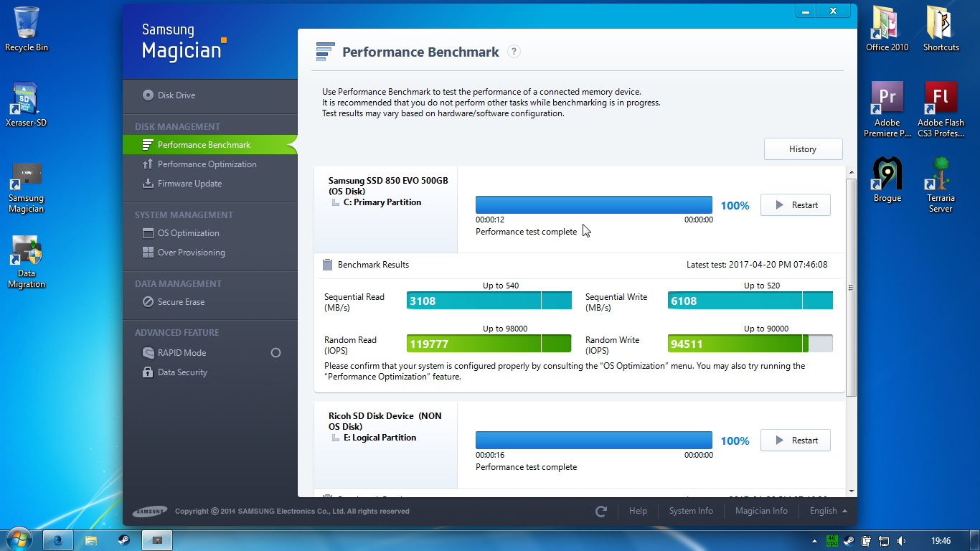Click the refresh icon in the Magician footer
980x551 pixels.
point(601,512)
